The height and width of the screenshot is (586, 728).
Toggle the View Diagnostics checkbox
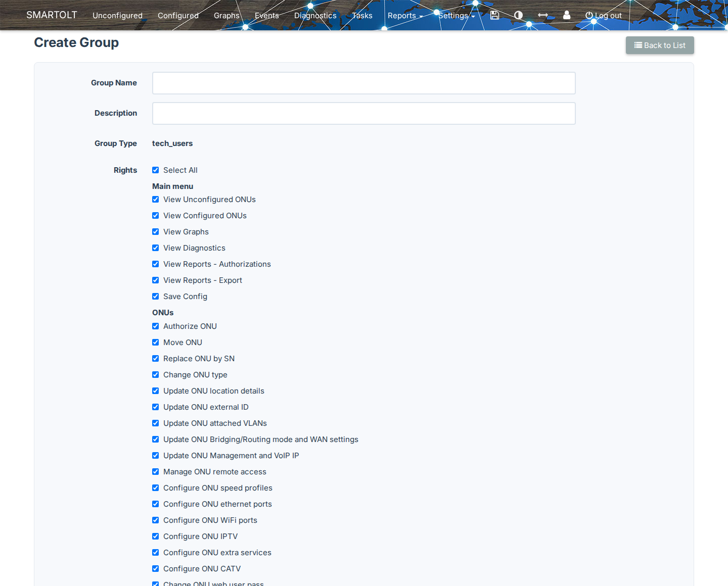[x=156, y=248]
